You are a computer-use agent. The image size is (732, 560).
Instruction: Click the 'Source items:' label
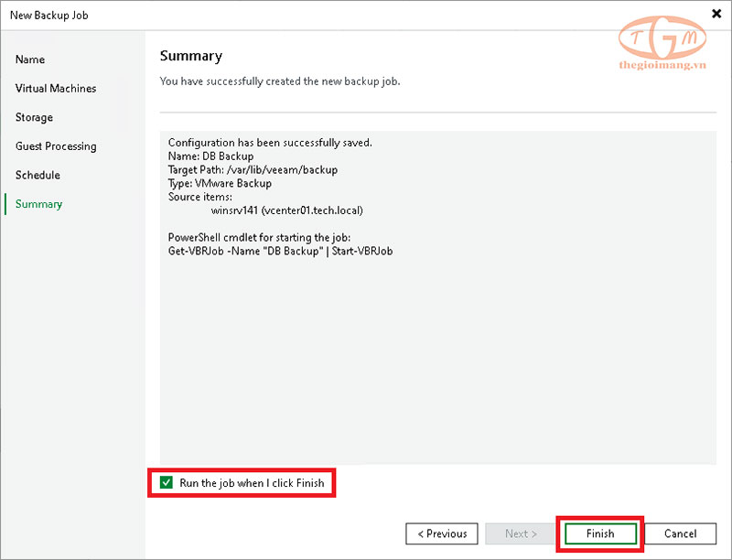199,197
